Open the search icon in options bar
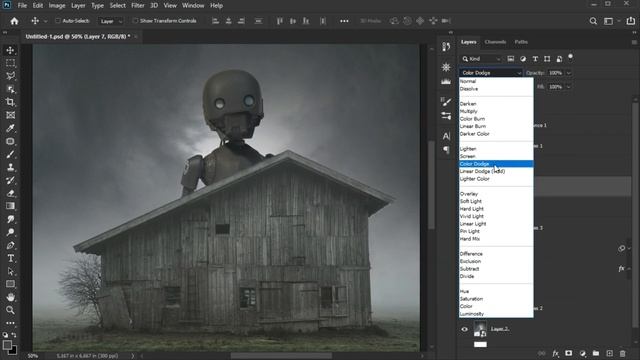Image resolution: width=640 pixels, height=360 pixels. point(593,21)
